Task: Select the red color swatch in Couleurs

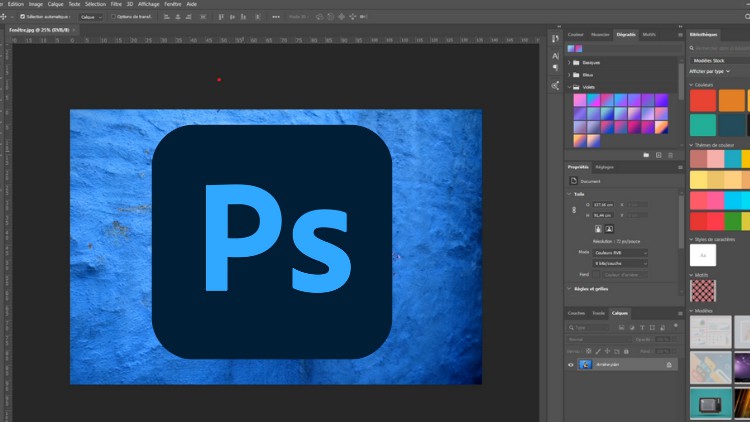Action: click(703, 100)
